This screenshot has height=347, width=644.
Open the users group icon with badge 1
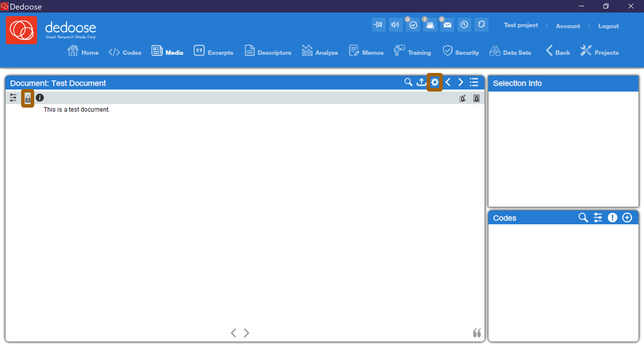tap(430, 25)
